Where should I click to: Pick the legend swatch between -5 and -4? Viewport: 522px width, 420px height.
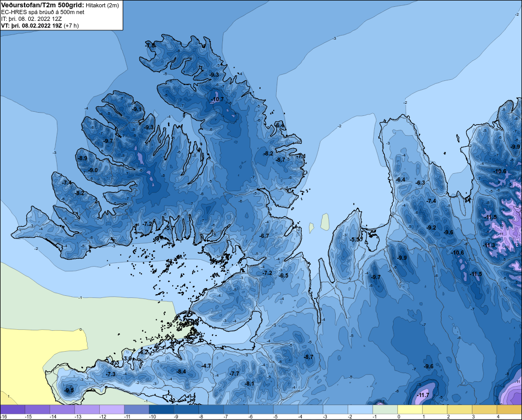[x=286, y=410]
